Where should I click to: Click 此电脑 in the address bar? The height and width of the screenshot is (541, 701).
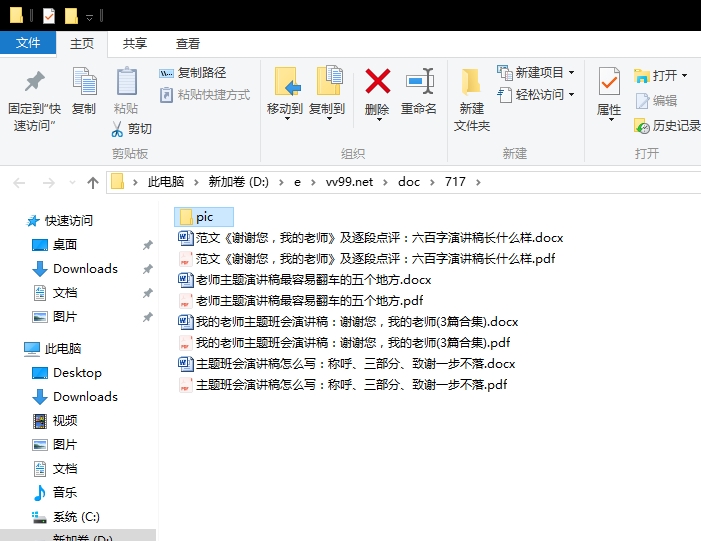[x=166, y=182]
